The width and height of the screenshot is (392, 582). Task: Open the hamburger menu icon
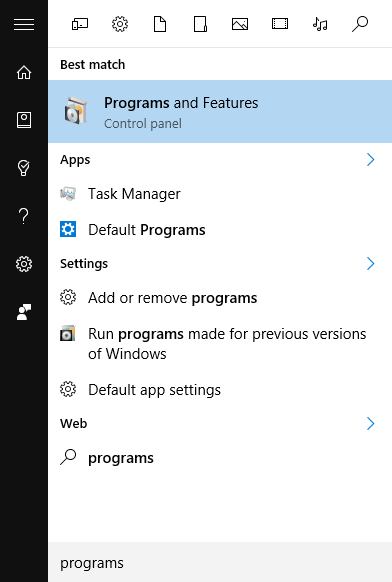24,24
